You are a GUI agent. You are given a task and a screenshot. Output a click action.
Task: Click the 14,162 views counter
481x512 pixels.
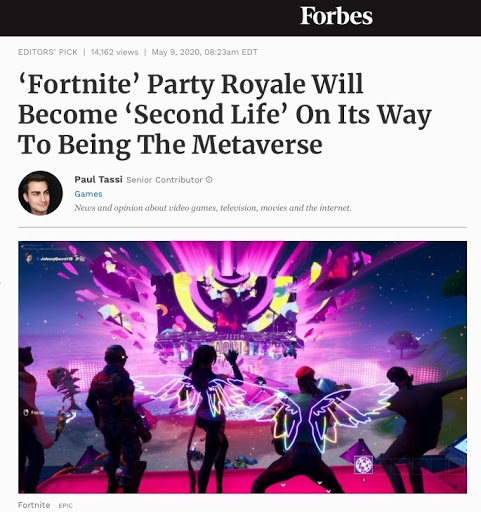click(x=115, y=52)
